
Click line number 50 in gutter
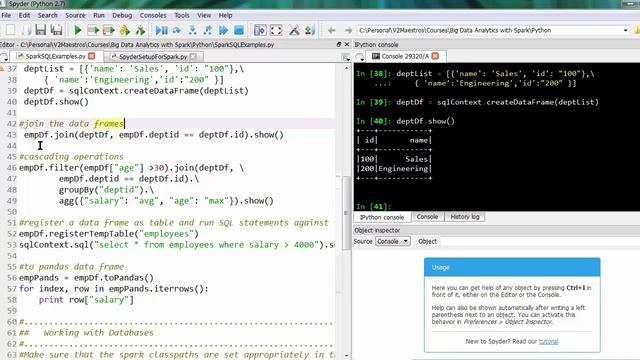pos(12,212)
